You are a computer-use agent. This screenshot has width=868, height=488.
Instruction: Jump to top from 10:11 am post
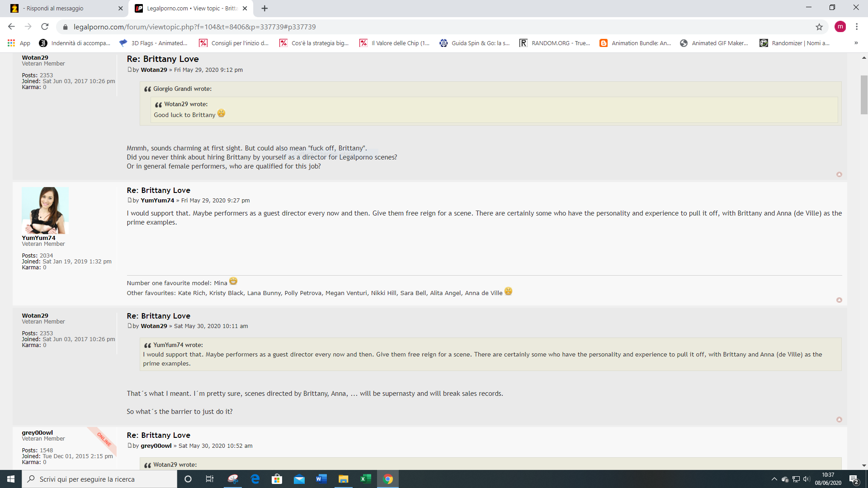click(839, 419)
